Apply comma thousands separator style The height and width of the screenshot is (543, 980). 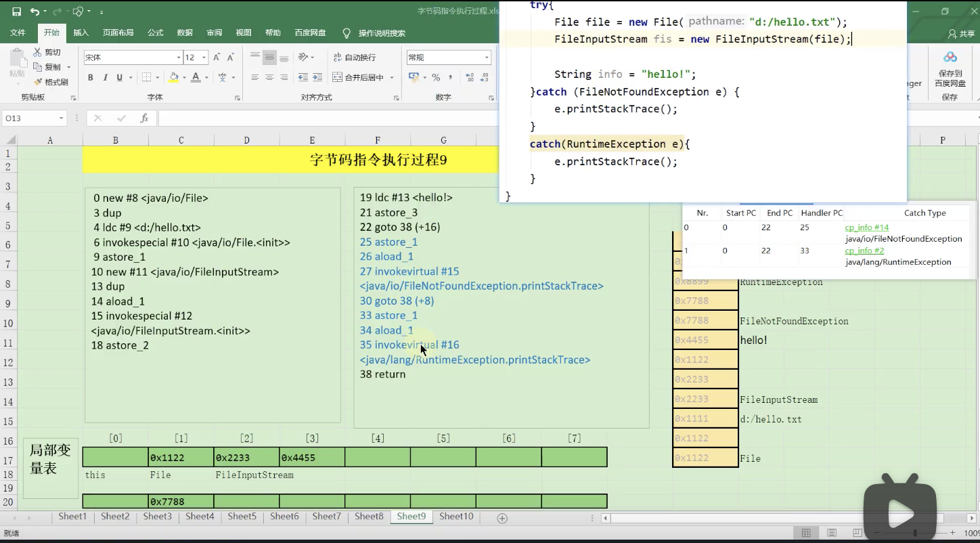click(x=450, y=78)
